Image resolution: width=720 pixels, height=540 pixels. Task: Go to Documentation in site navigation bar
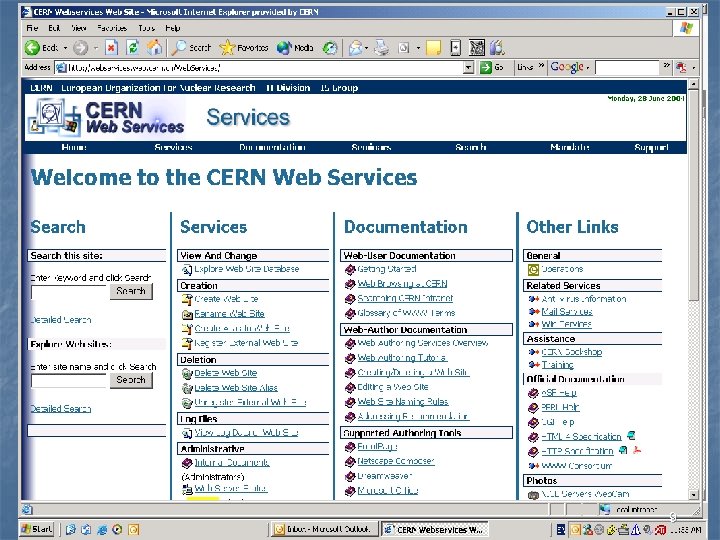pos(272,147)
